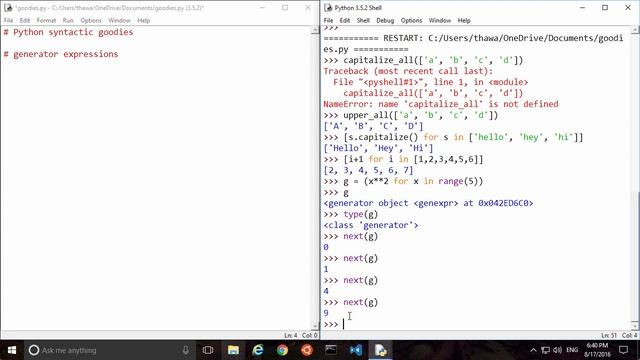Open File Explorer from taskbar
Viewport: 640px width, 360px height.
pyautogui.click(x=233, y=350)
